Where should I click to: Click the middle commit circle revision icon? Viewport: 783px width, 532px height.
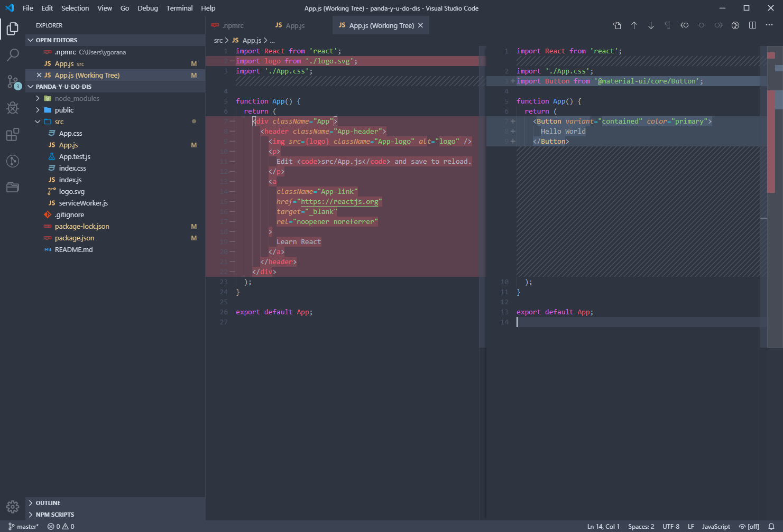(702, 25)
